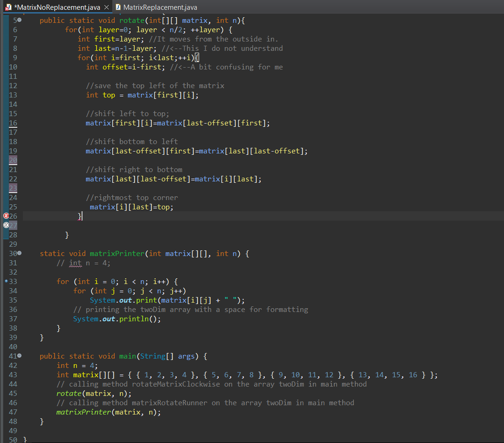Collapse the matrixPrinter method at line 30

(19, 253)
